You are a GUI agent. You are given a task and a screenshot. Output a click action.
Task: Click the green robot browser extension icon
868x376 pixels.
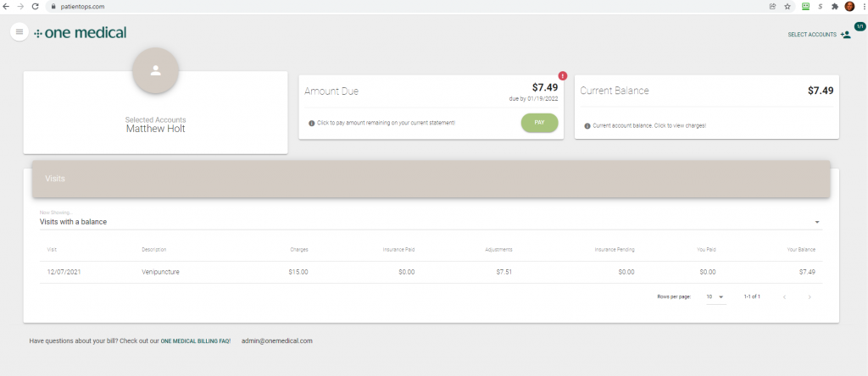tap(806, 7)
